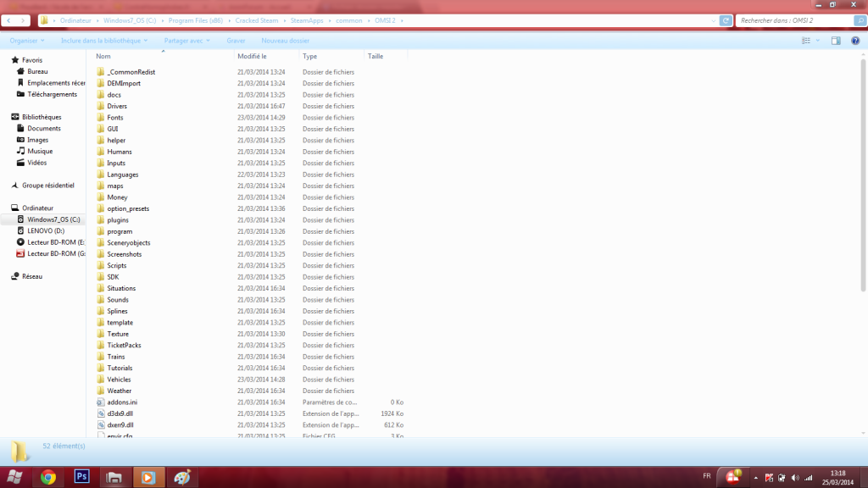Screen dimensions: 868x488
Task: Go to common breadcrumb
Action: (348, 20)
